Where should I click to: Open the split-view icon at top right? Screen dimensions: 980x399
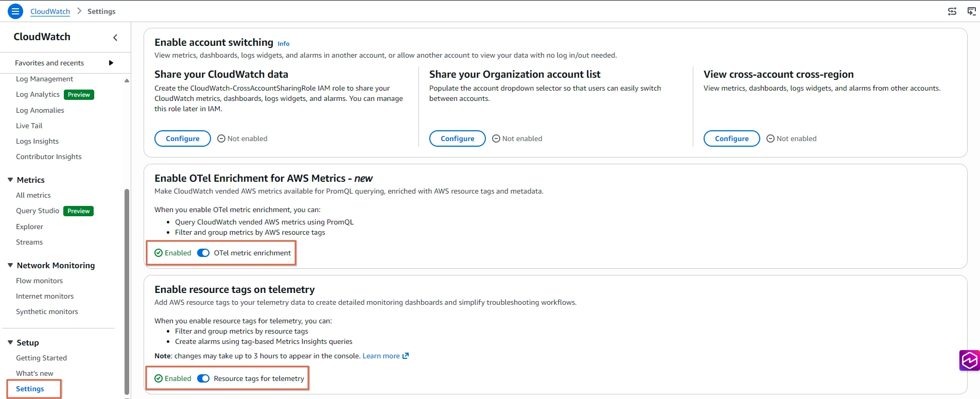pos(952,11)
